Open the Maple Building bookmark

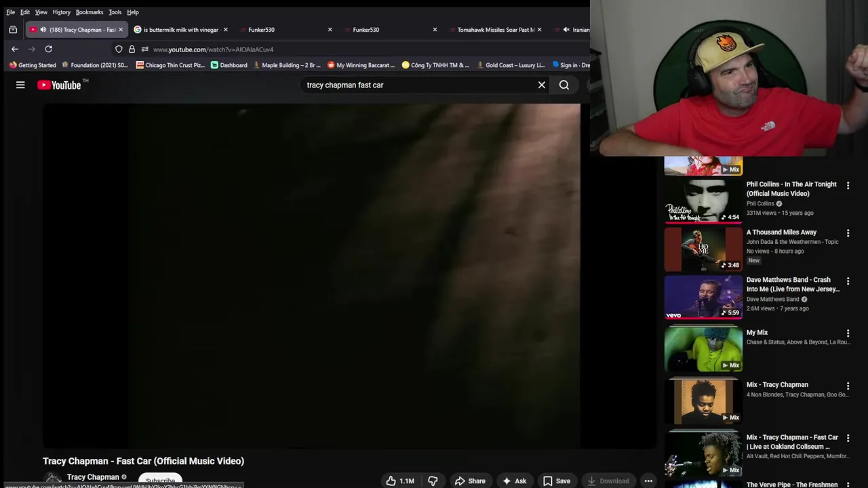pyautogui.click(x=286, y=65)
